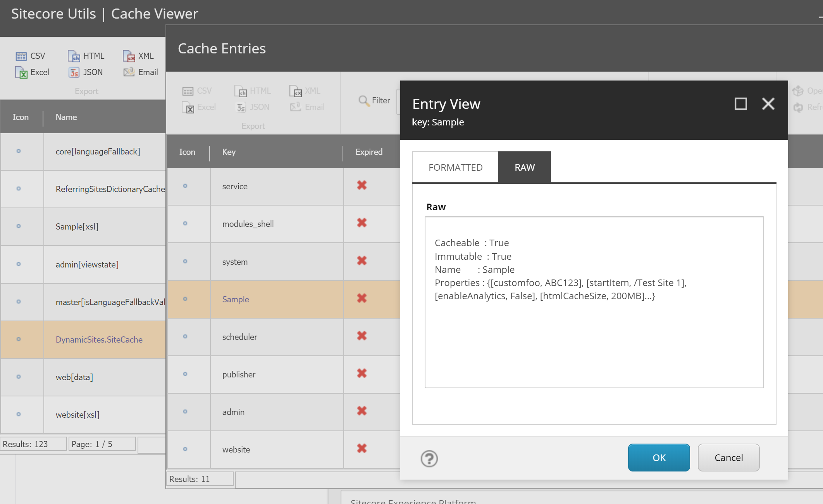Select Sample[xsl] cache name

point(77,227)
